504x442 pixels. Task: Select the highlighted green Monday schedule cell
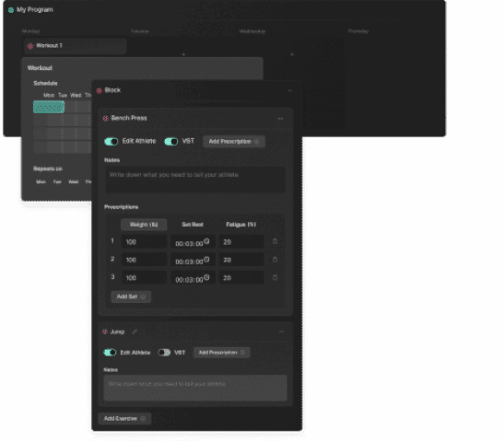(49, 107)
